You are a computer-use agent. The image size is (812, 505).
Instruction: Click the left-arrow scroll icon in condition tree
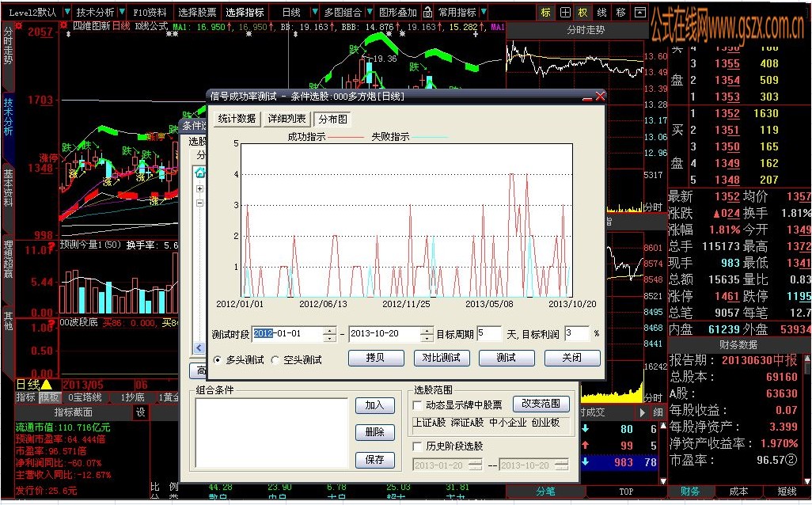199,348
